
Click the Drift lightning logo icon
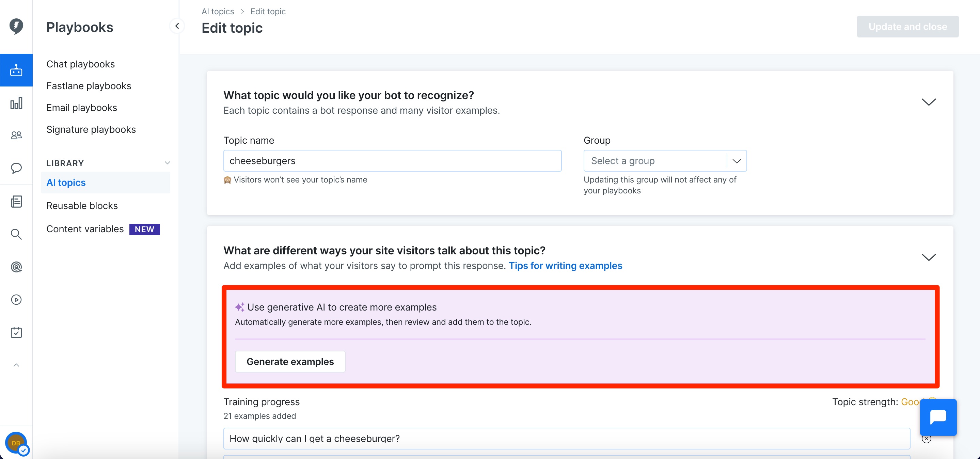[16, 26]
